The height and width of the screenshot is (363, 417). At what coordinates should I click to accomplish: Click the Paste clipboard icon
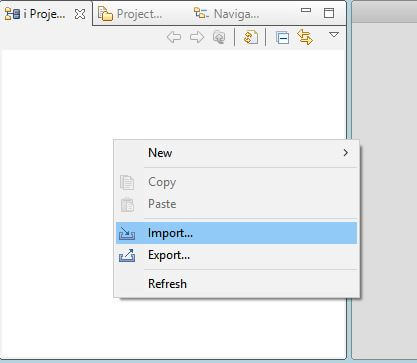tap(127, 205)
